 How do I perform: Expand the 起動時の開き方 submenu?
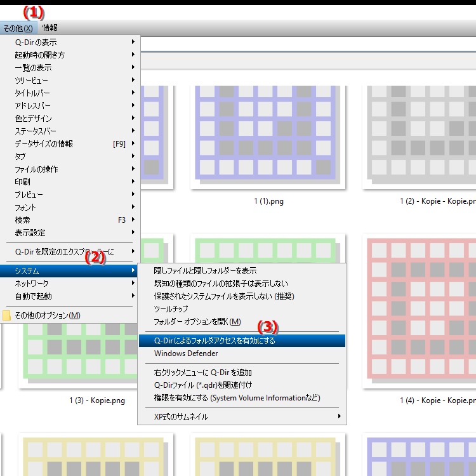tap(70, 55)
